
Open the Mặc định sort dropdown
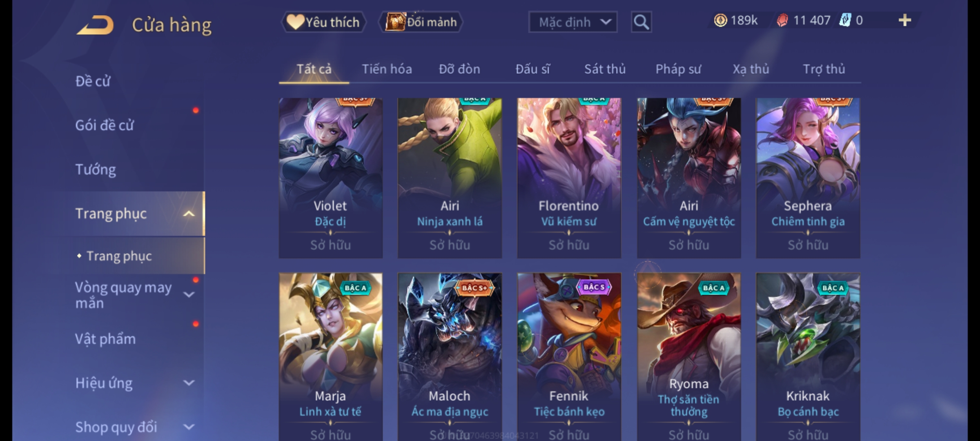pyautogui.click(x=573, y=22)
